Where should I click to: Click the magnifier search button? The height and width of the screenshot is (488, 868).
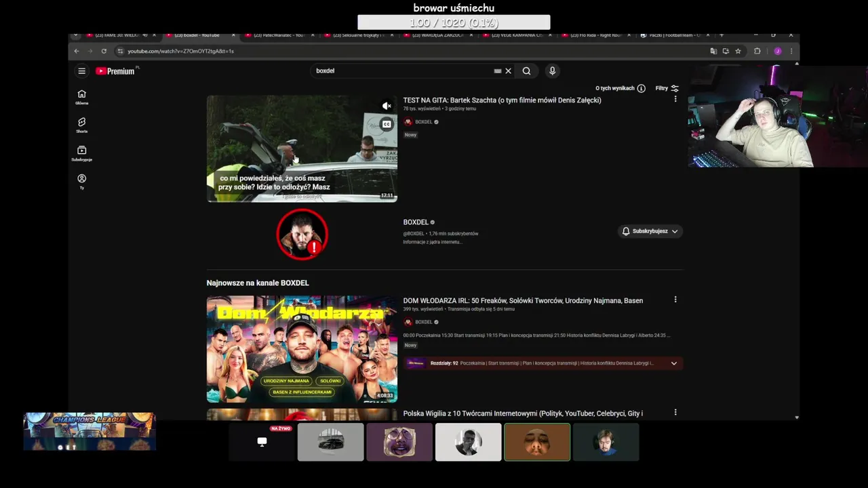click(526, 70)
